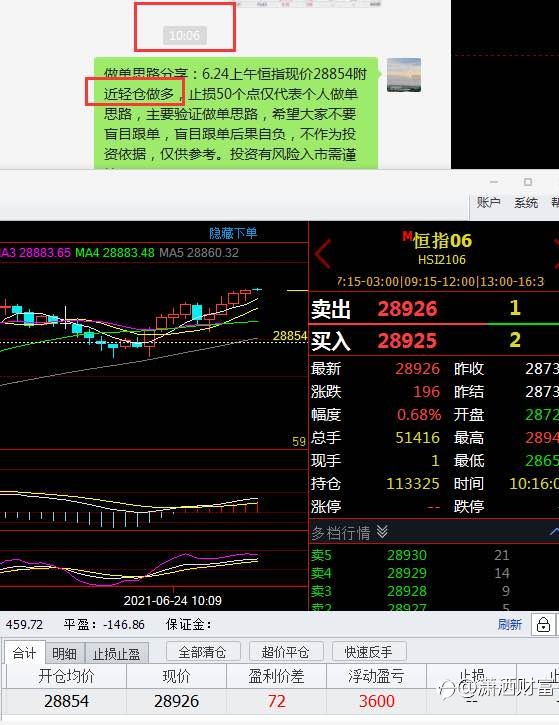Screen dimensions: 559x725
Task: Click the 全部清仓 button
Action: coord(203,652)
